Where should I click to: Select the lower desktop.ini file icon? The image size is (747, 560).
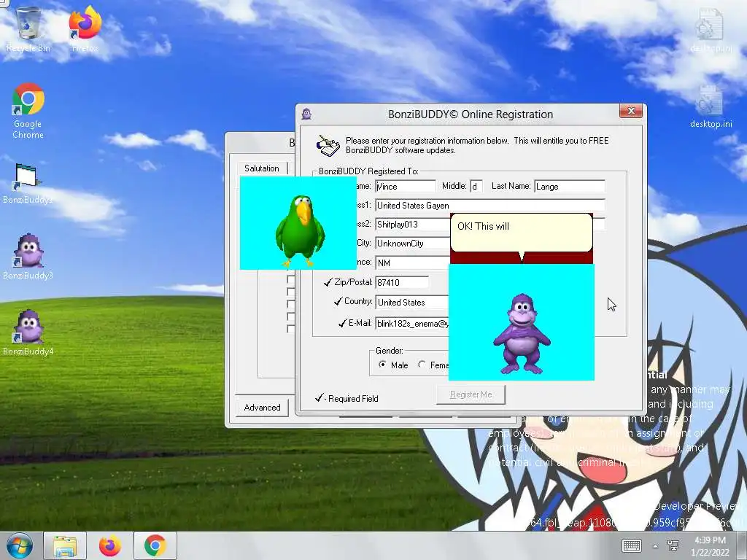click(x=711, y=106)
